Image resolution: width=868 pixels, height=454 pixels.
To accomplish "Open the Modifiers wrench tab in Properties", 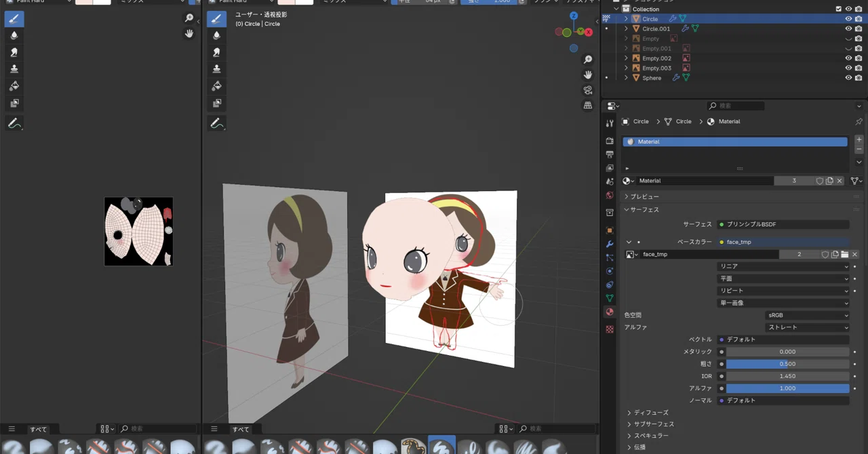I will coord(610,244).
